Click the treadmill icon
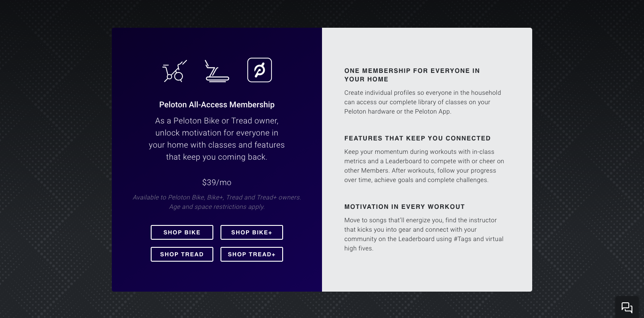 [217, 71]
